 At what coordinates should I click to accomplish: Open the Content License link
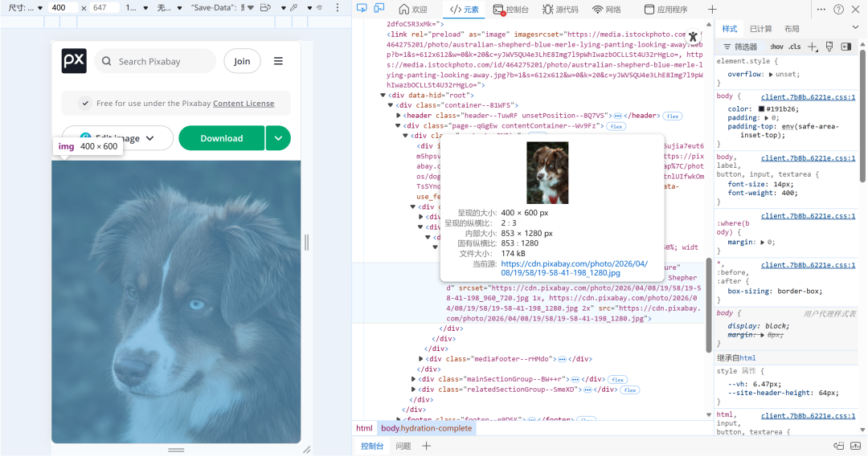tap(244, 104)
